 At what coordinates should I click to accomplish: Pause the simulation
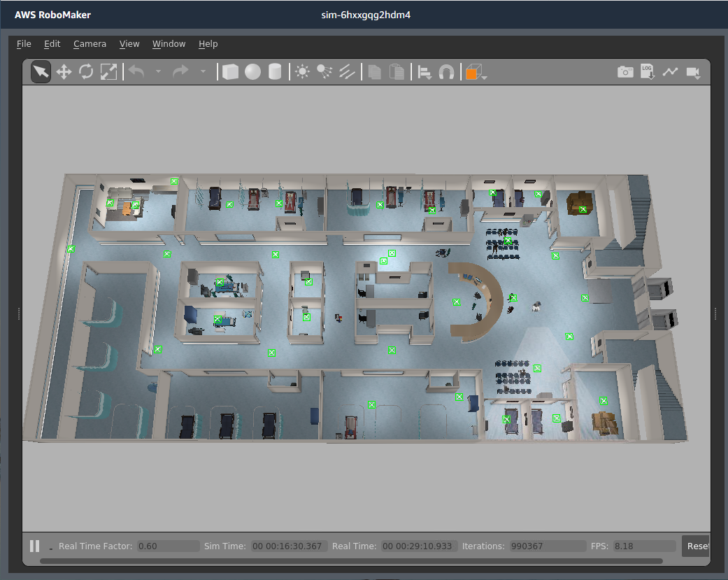coord(34,546)
